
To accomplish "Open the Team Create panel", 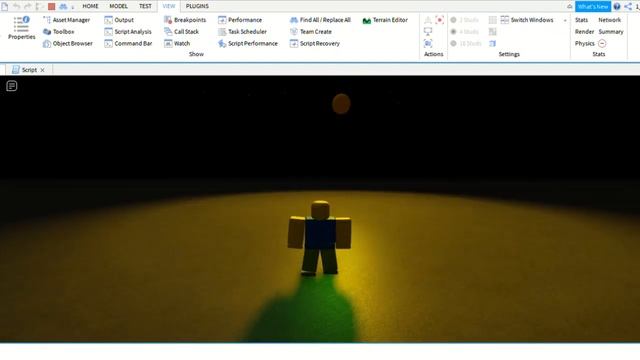I will 311,31.
